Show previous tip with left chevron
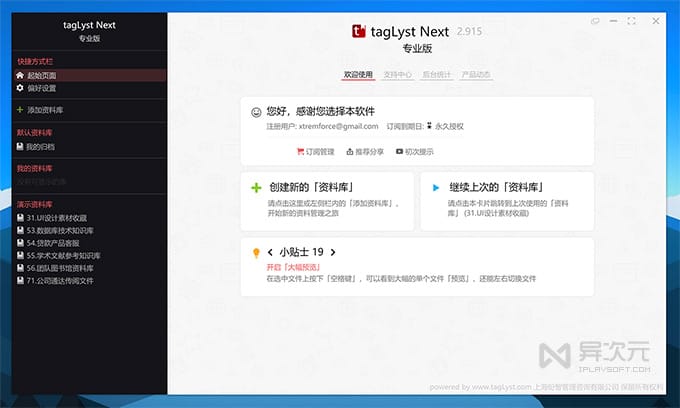 click(x=270, y=252)
